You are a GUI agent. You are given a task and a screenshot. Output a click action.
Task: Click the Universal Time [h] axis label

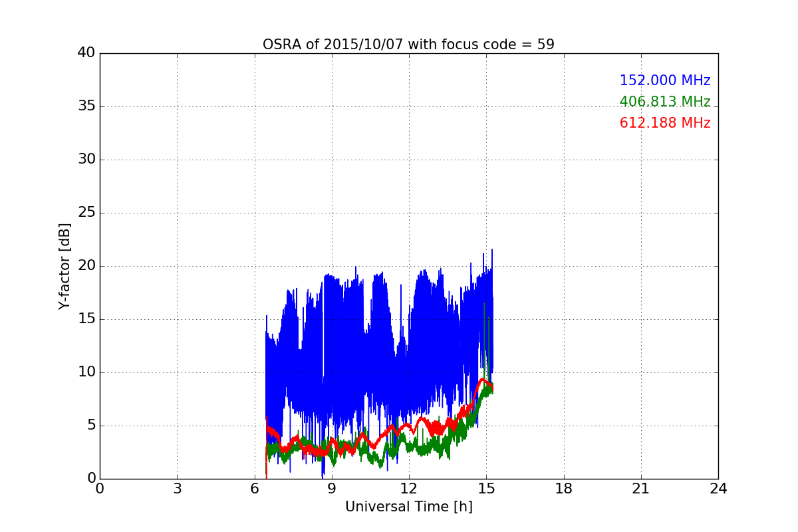[x=408, y=507]
